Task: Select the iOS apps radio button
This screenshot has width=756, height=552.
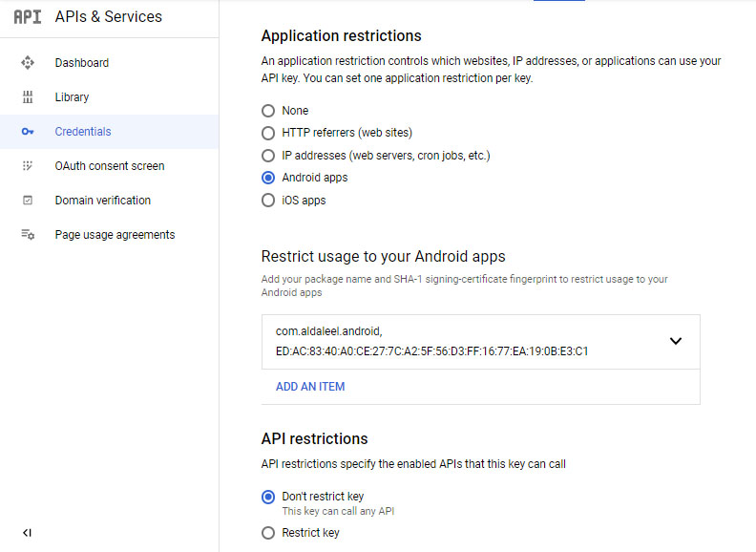Action: click(x=268, y=201)
